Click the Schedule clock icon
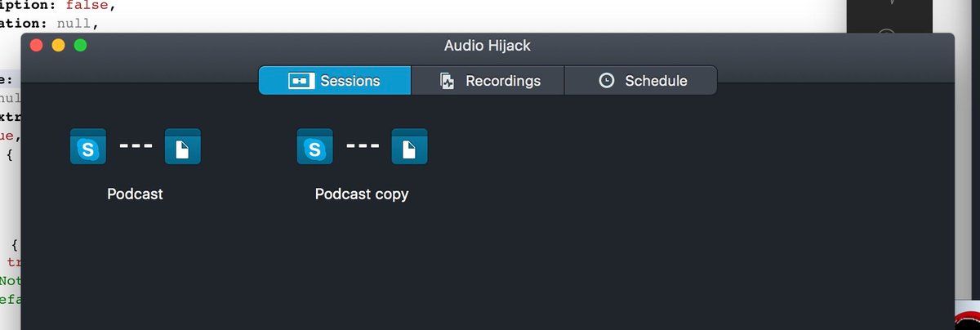The width and height of the screenshot is (980, 330). click(606, 81)
